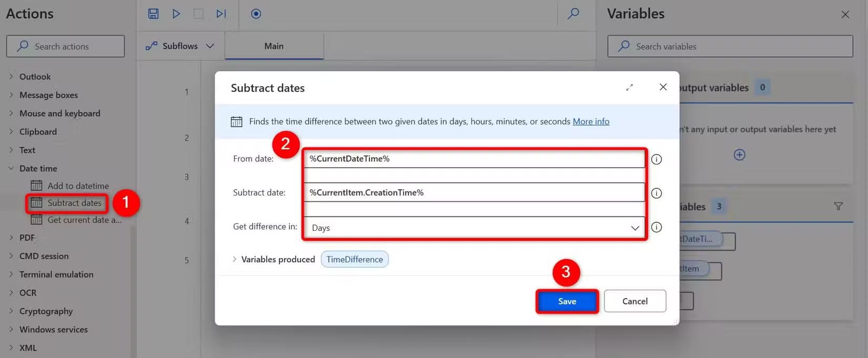
Task: Expand the PDF actions group
Action: click(x=11, y=238)
